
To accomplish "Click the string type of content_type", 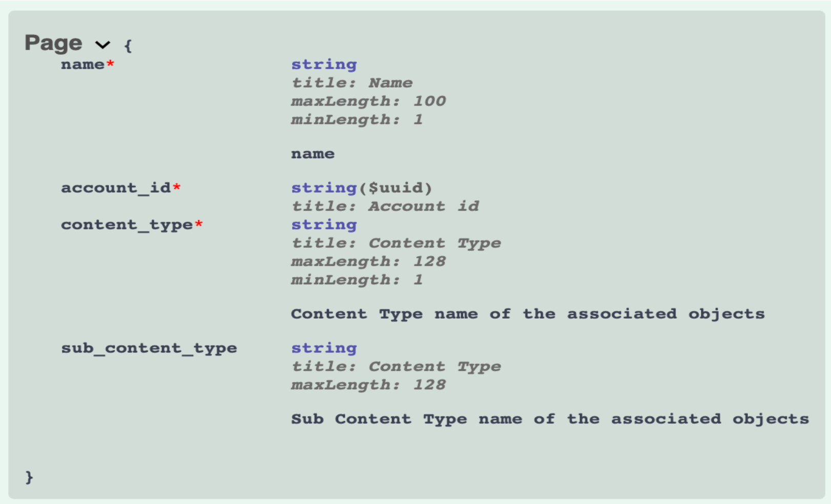I will (324, 225).
